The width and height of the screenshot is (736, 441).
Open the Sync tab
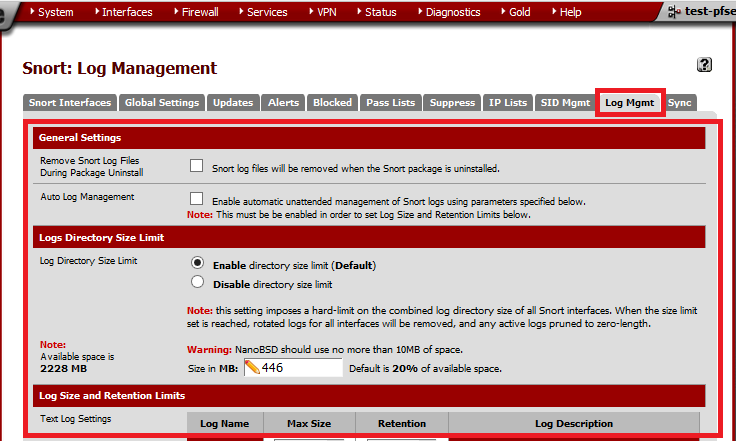coord(679,103)
